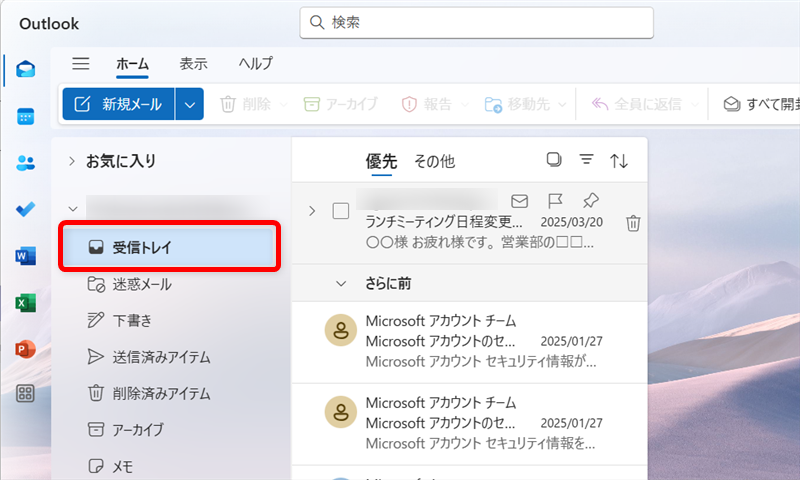Screen dimensions: 800x480
Task: Mark the ランチミーティング email as unread
Action: point(519,201)
